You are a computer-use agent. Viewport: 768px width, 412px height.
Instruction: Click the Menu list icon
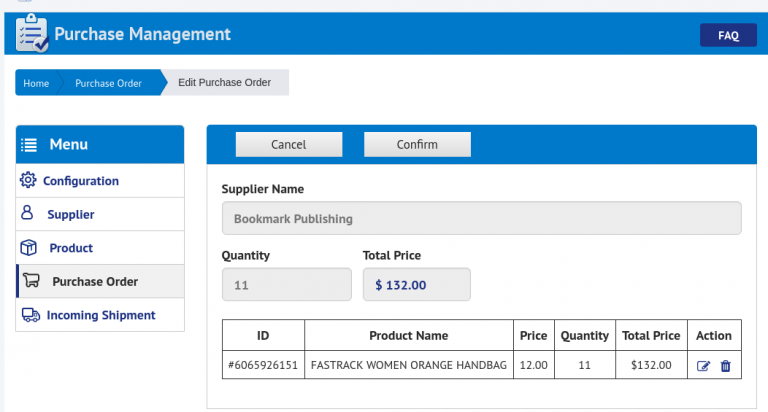click(x=29, y=145)
